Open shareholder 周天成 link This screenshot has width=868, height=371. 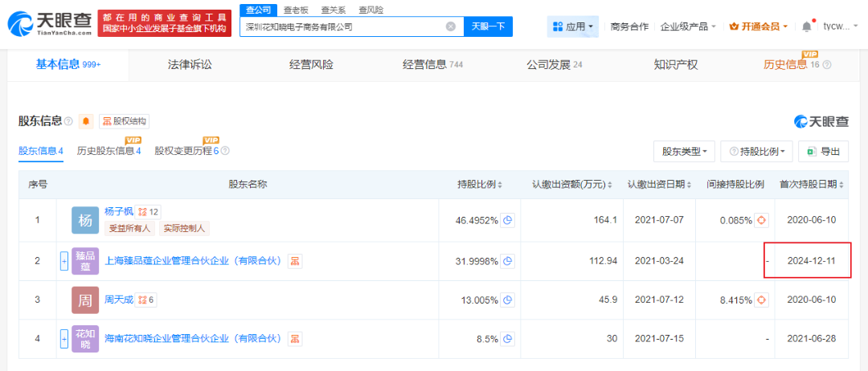point(119,300)
